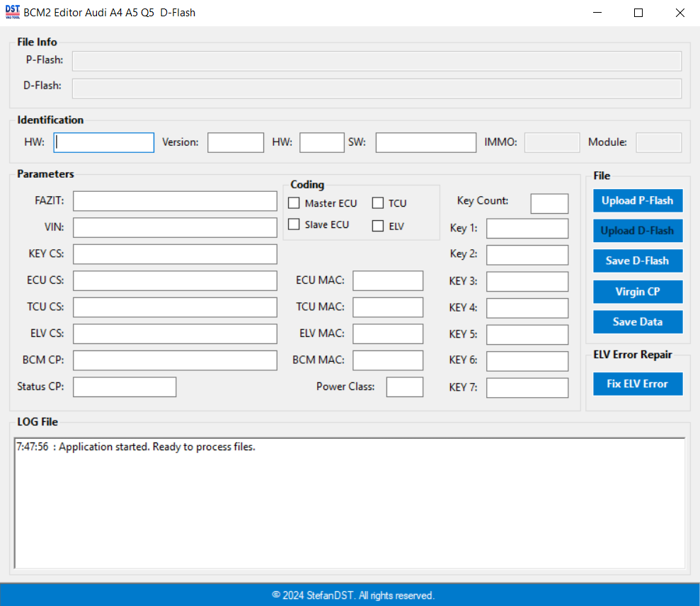Image resolution: width=700 pixels, height=606 pixels.
Task: Click the first HW identification field
Action: [104, 142]
